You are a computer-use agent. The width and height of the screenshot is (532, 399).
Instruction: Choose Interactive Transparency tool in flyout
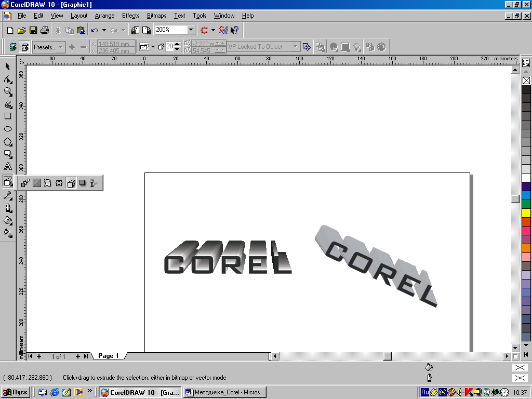click(94, 183)
